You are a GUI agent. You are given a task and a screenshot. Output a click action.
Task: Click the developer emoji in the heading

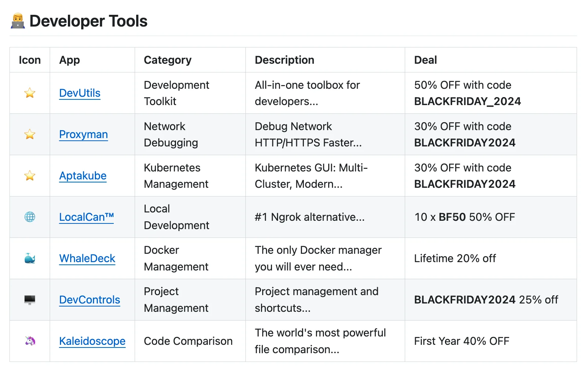[17, 21]
